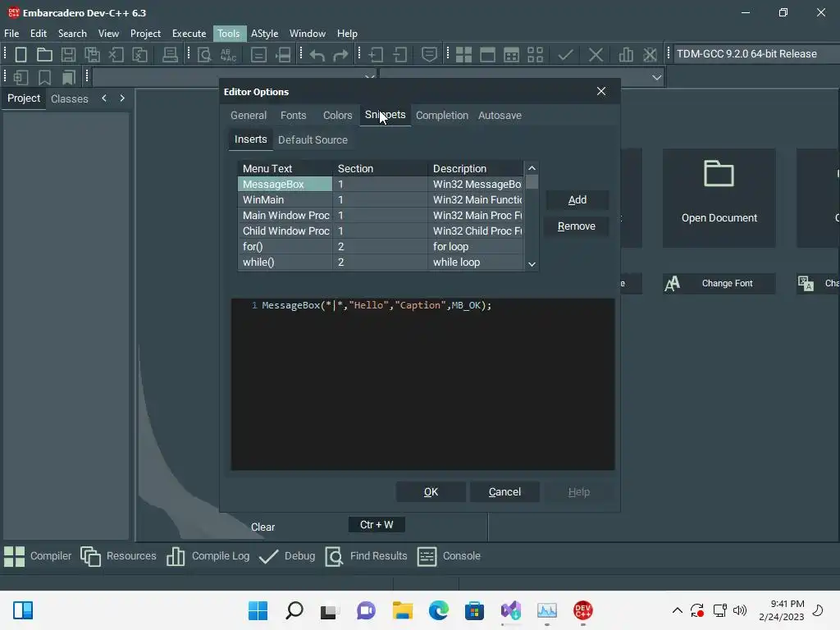Click the Delete profiling information icon
Viewport: 840px width, 630px height.
pyautogui.click(x=650, y=54)
